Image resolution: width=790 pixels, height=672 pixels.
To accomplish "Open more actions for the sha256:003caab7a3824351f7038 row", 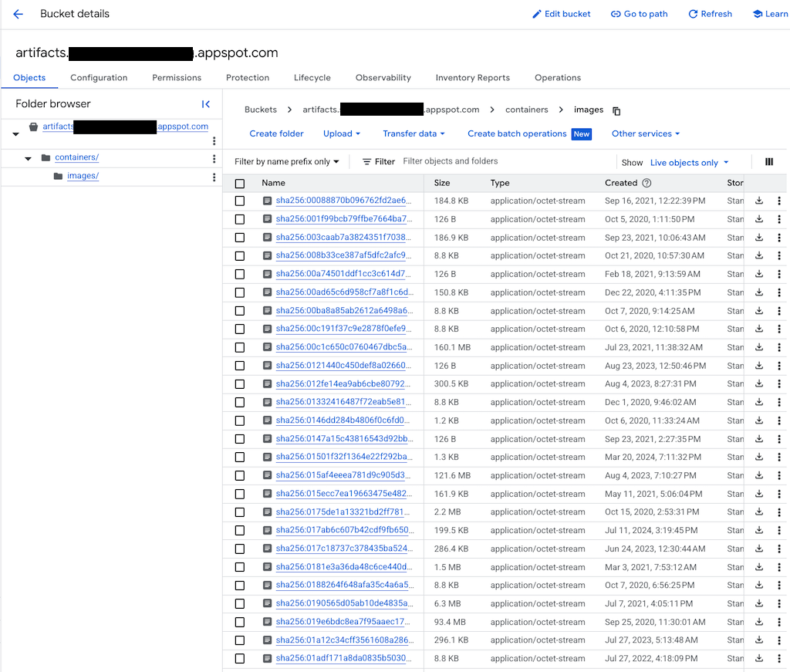I will (779, 238).
